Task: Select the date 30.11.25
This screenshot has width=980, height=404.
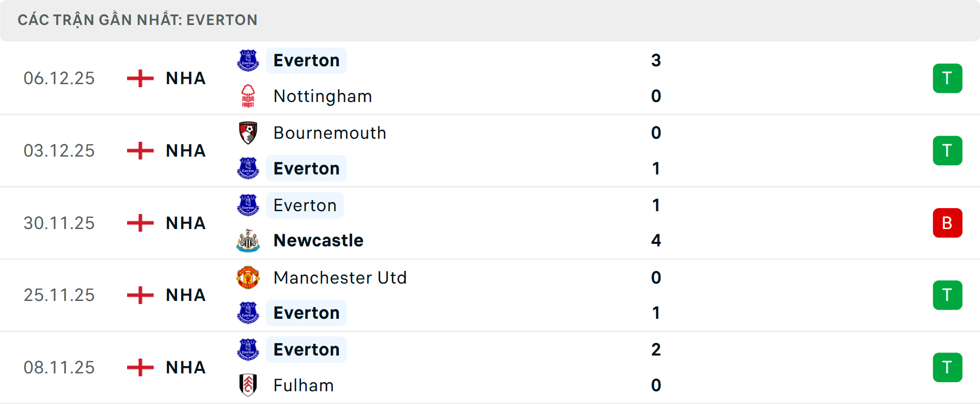Action: 59,223
